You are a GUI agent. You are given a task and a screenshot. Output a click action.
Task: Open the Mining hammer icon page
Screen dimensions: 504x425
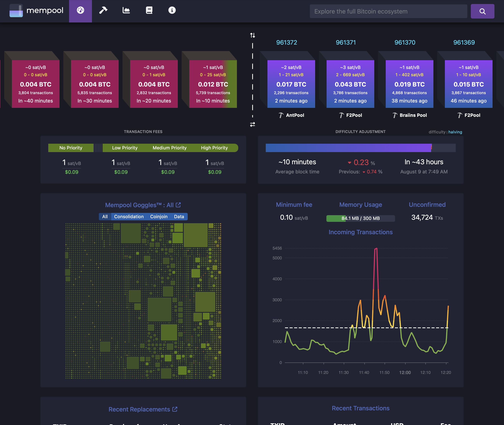(103, 10)
